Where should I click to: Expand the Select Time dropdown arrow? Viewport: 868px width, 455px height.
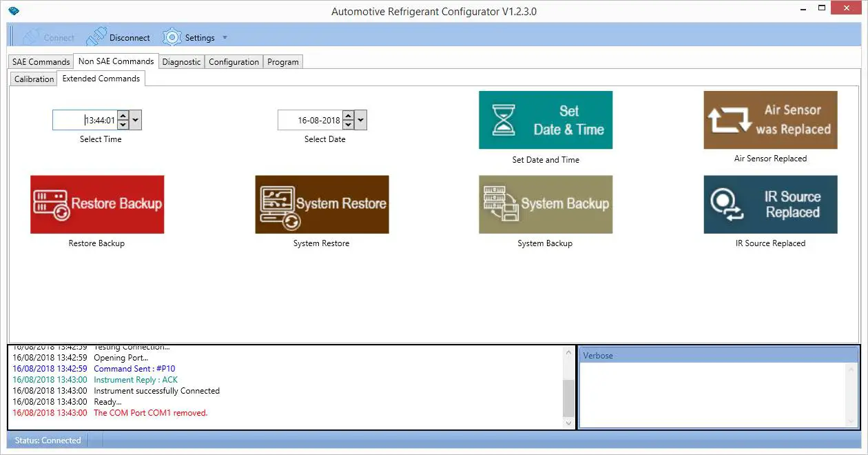pyautogui.click(x=135, y=119)
